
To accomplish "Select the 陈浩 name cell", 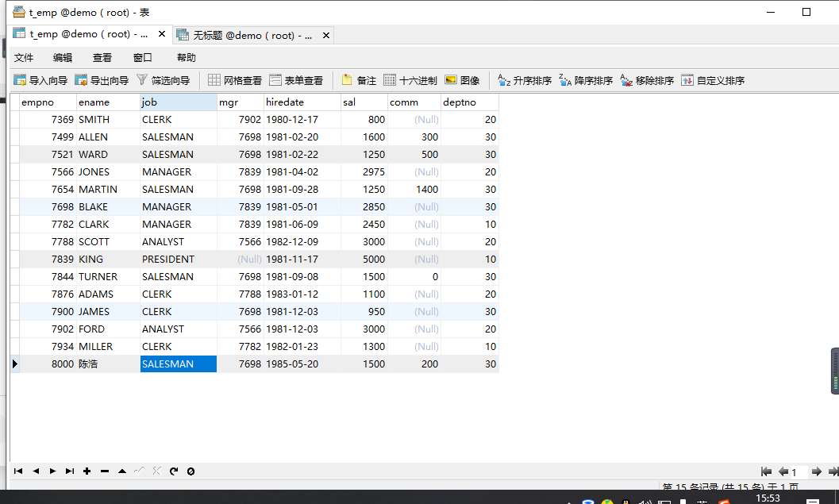I will [x=108, y=364].
